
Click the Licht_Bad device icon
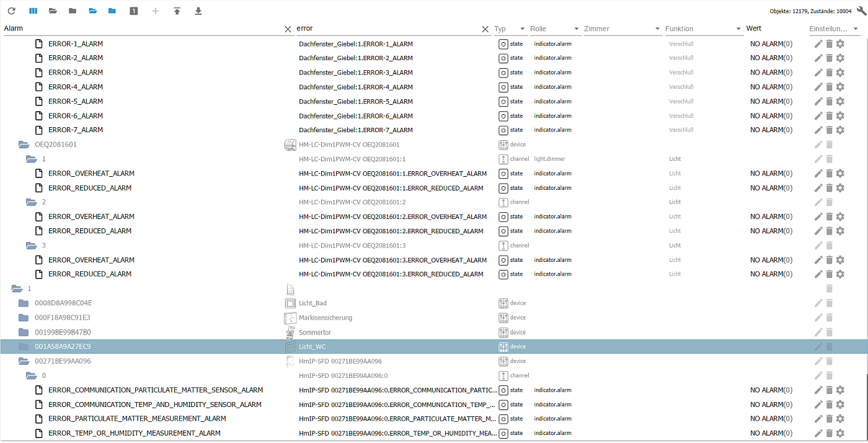[x=290, y=303]
